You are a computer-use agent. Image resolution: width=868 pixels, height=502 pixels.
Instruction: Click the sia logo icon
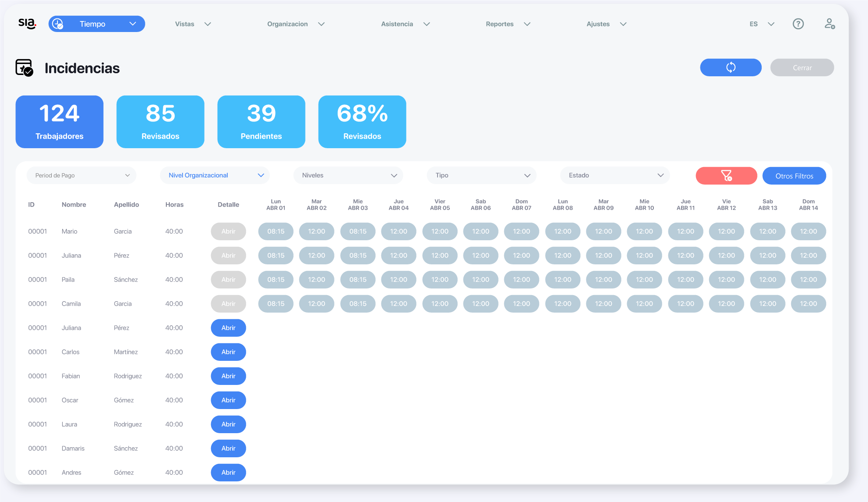tap(27, 24)
